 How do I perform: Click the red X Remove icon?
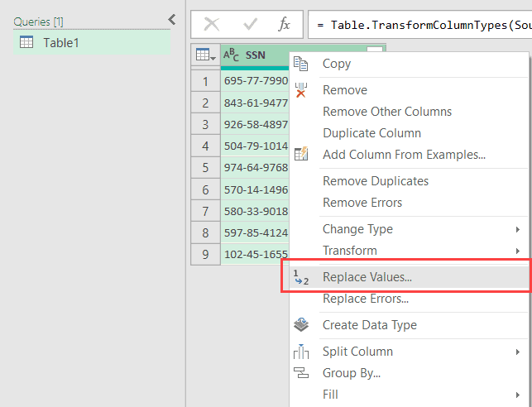301,90
